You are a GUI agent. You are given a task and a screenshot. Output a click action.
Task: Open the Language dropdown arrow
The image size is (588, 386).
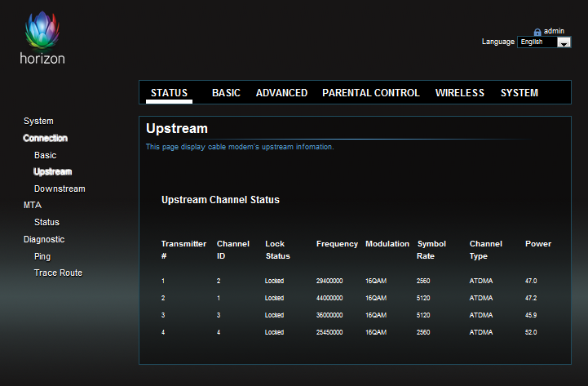[564, 42]
